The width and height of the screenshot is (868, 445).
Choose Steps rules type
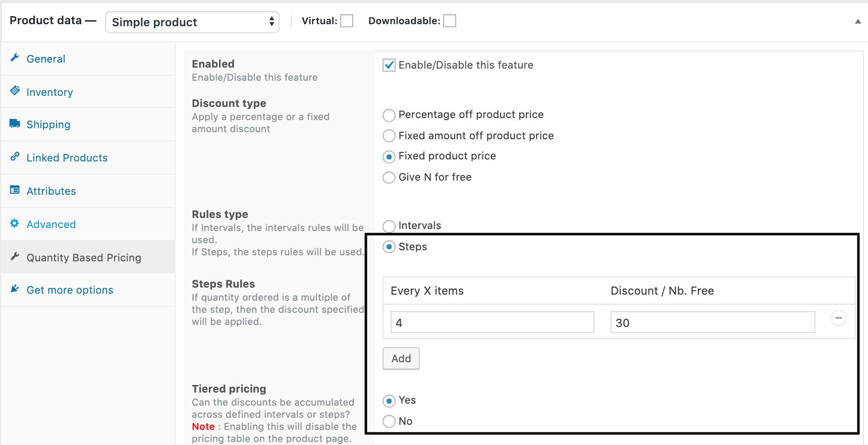(389, 247)
